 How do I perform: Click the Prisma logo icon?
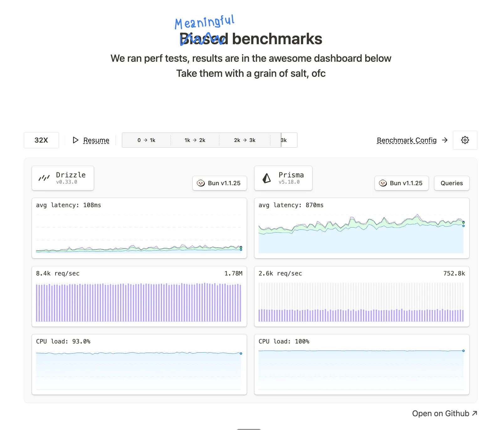point(266,178)
